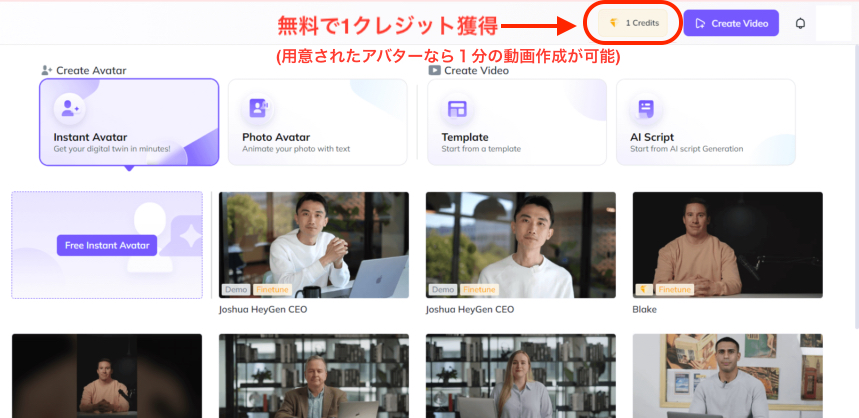Click the Blake name label

click(x=645, y=310)
